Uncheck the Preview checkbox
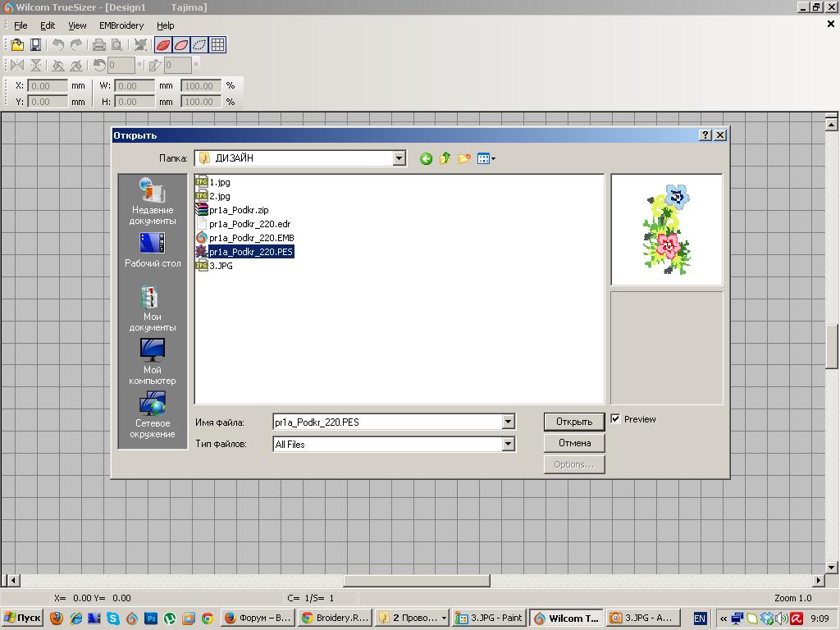This screenshot has height=630, width=840. click(616, 419)
